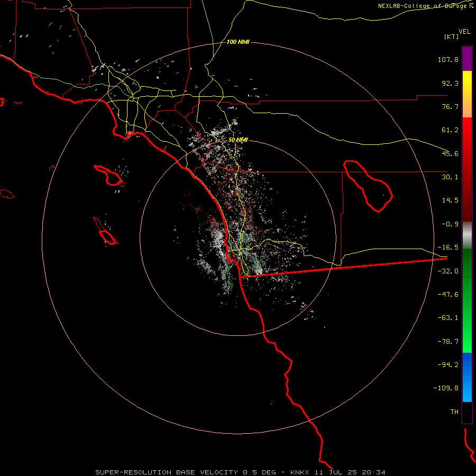Viewport: 476px width, 476px height.
Task: Click the [KT] units label
Action: pyautogui.click(x=452, y=36)
